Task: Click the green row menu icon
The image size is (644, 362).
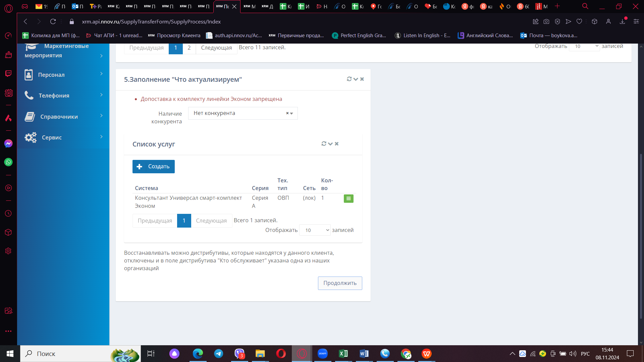Action: [x=348, y=199]
